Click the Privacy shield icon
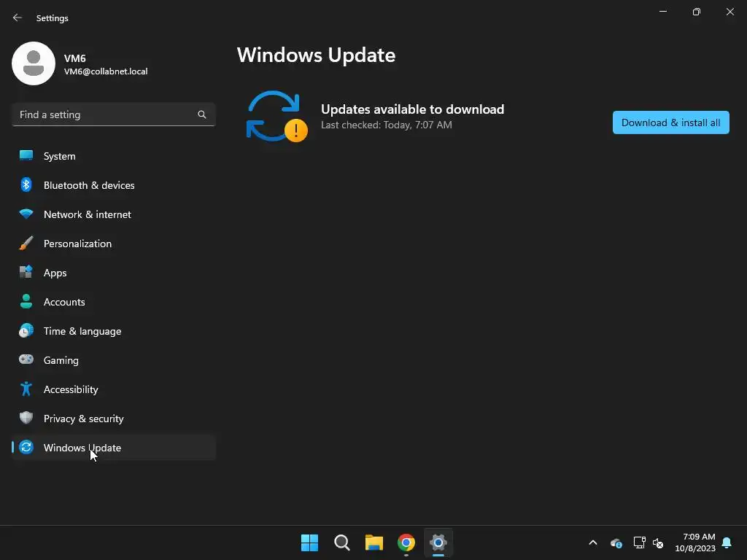This screenshot has height=560, width=747. click(x=26, y=418)
